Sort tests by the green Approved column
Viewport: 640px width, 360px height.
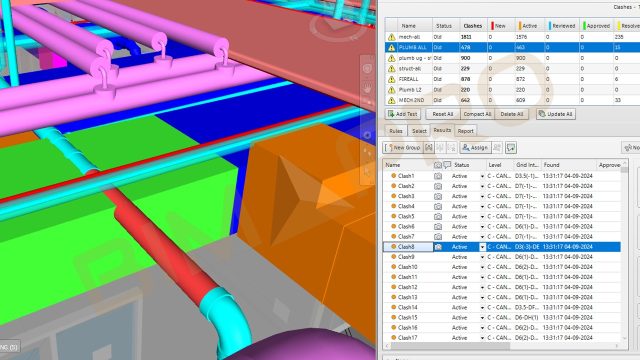pyautogui.click(x=596, y=26)
